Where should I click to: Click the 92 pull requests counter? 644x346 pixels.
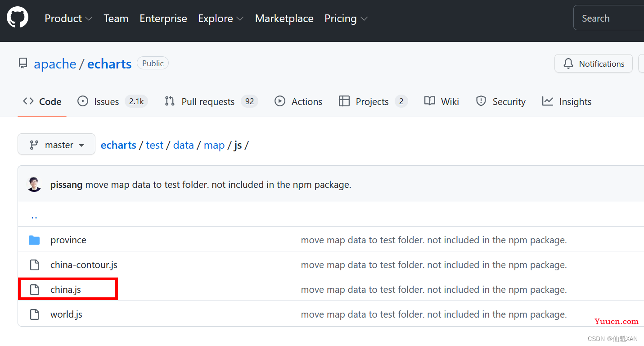(x=249, y=101)
